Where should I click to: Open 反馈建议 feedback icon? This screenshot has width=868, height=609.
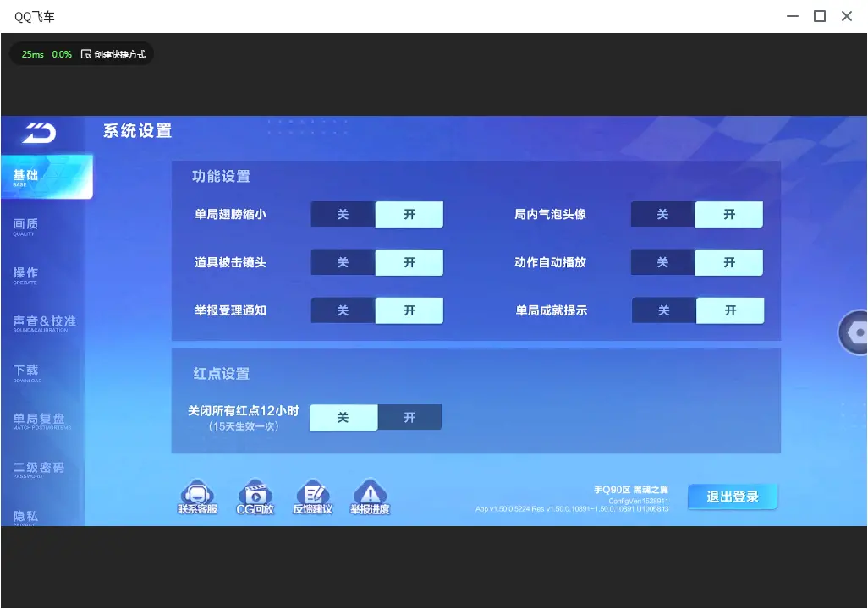313,497
